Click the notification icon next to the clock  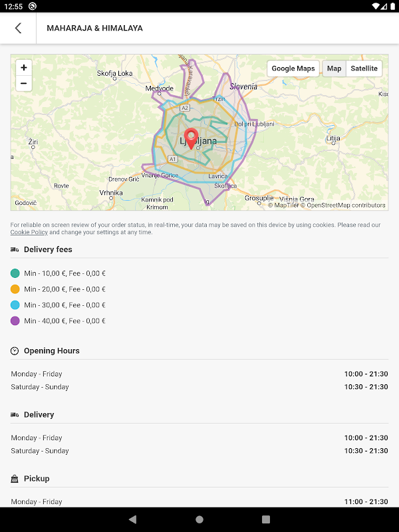tap(32, 7)
